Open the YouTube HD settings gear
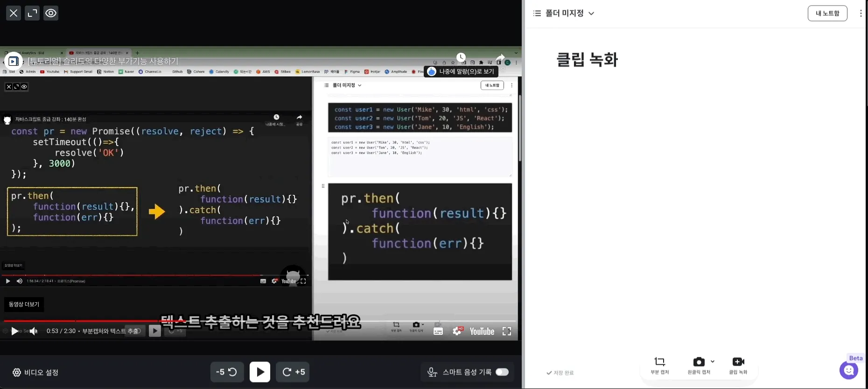 [x=457, y=331]
